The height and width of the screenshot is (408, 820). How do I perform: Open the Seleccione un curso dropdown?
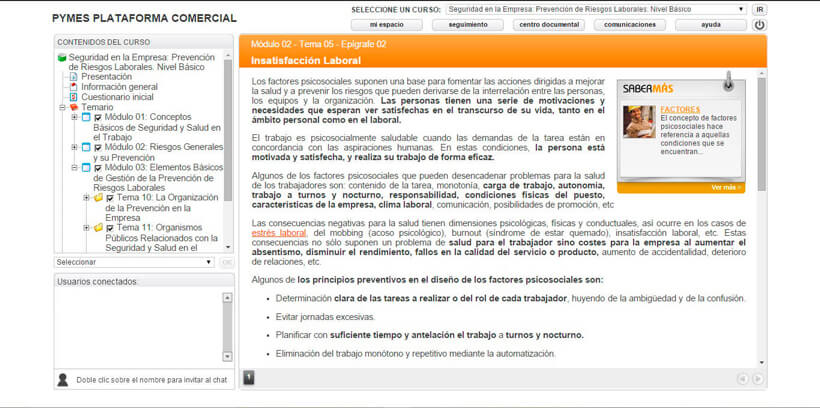coord(597,9)
